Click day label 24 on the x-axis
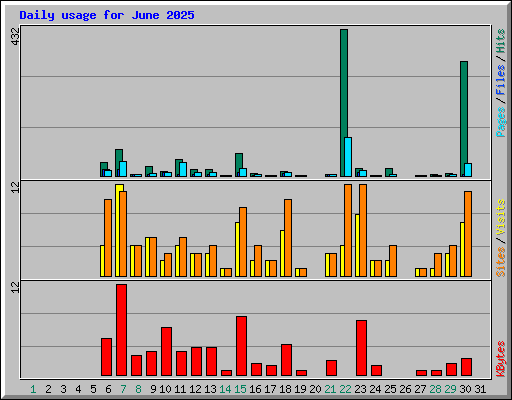The image size is (512, 400). pos(375,389)
